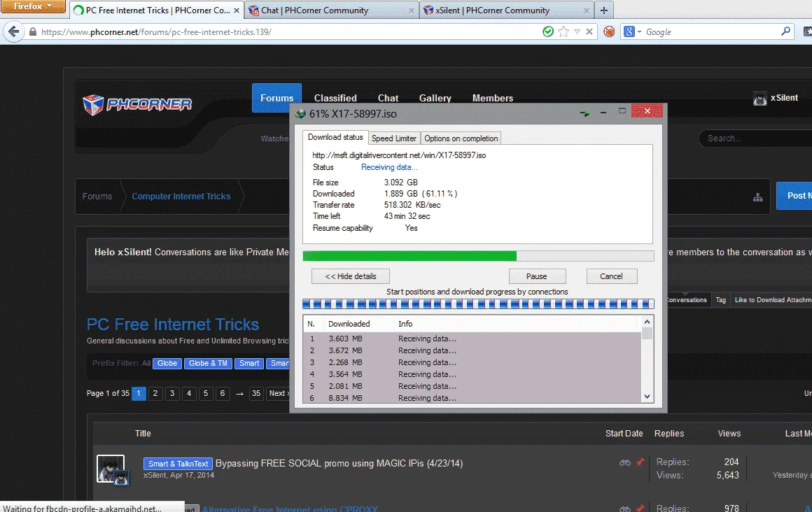Open the search engine selector dropdown arrow
812x512 pixels.
click(640, 32)
